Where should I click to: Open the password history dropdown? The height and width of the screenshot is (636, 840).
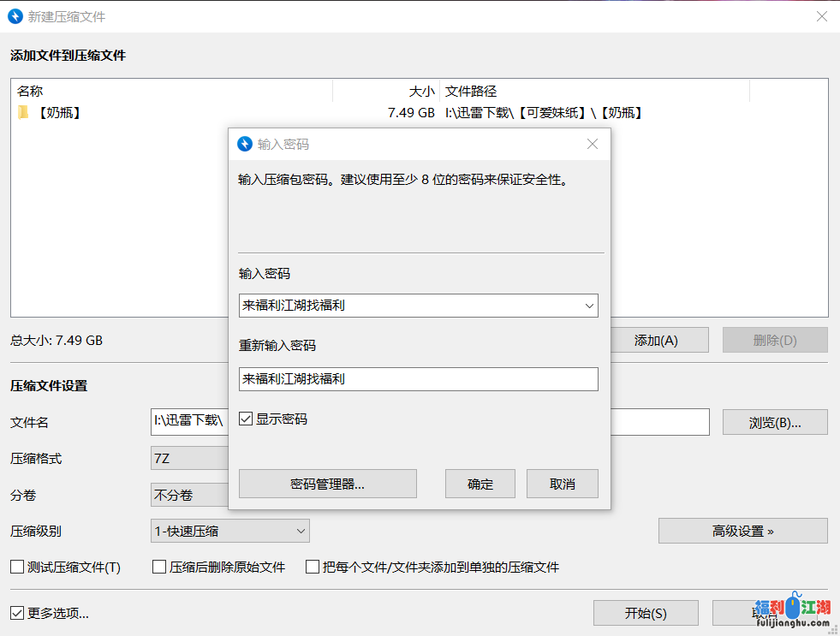589,306
